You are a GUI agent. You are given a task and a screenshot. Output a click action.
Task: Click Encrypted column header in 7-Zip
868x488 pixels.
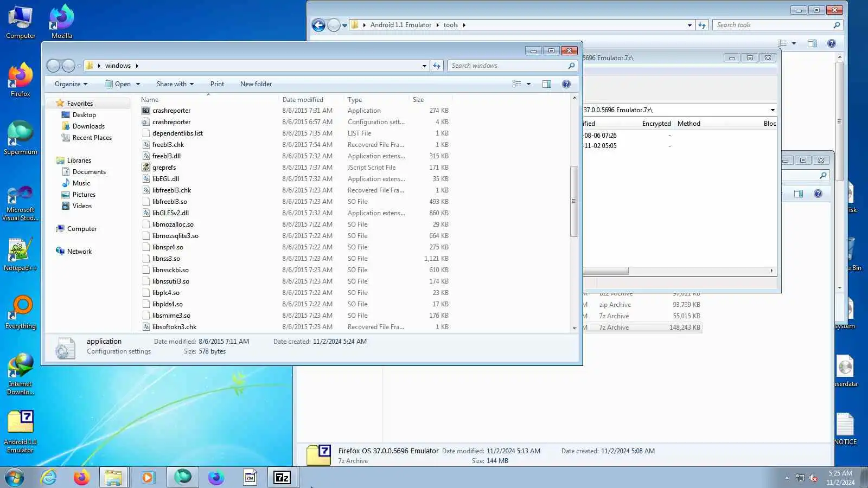coord(656,124)
